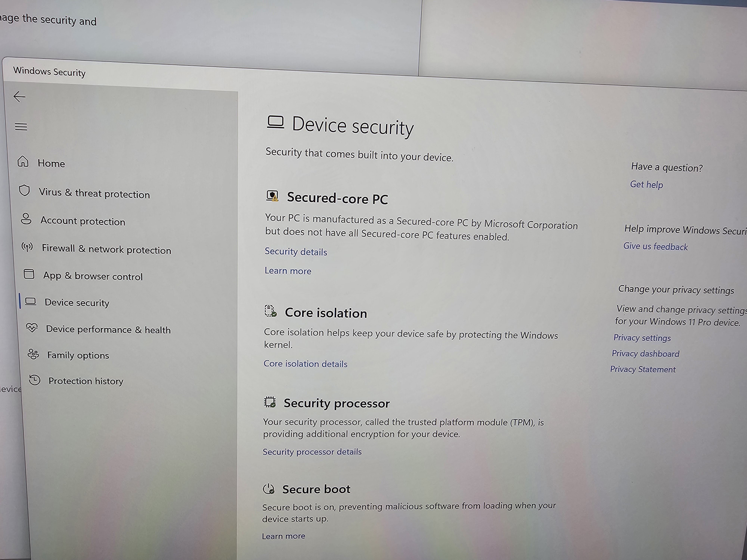Click 'Have a question?' text
Screen dimensions: 747x560
tap(667, 167)
